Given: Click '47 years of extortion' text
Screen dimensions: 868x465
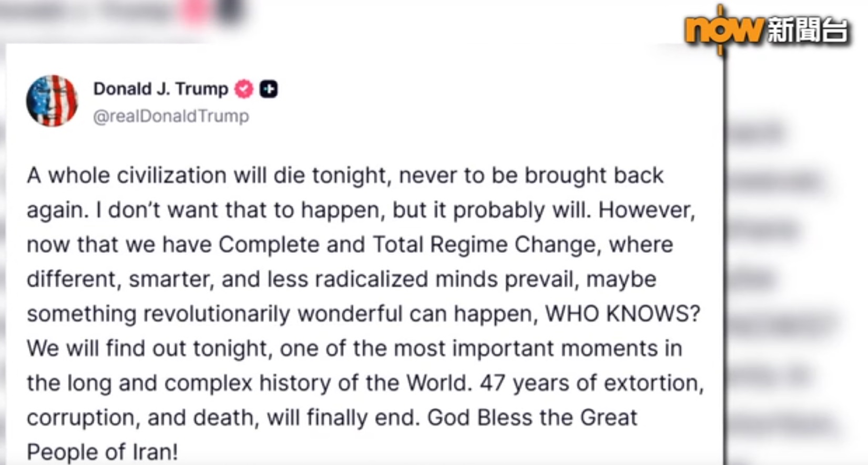Looking at the screenshot, I should click(591, 383).
